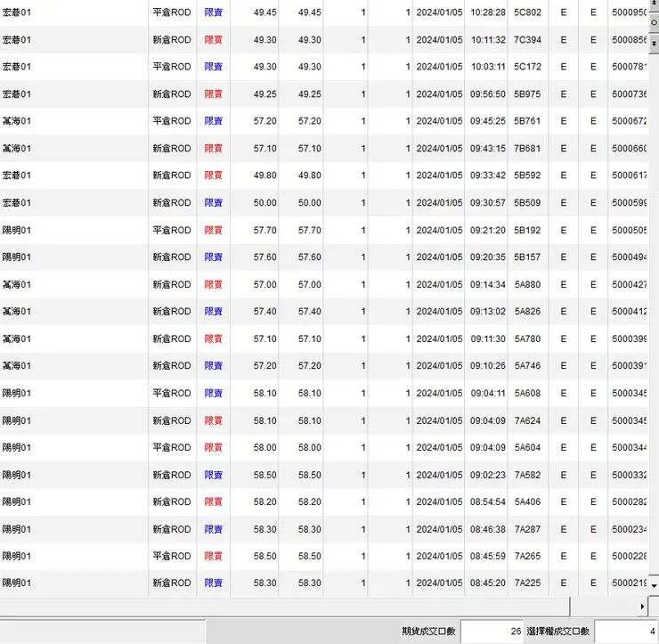Click the time cell 09:11:30

click(488, 338)
